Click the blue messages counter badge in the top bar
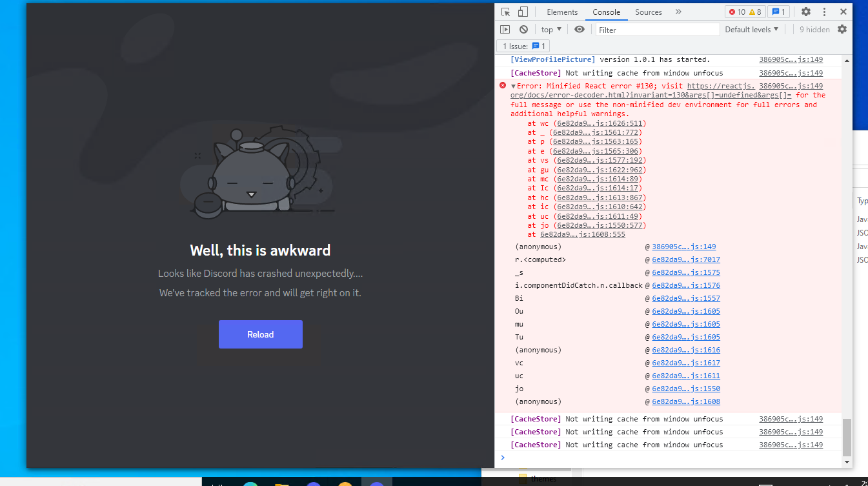The width and height of the screenshot is (868, 486). click(778, 12)
